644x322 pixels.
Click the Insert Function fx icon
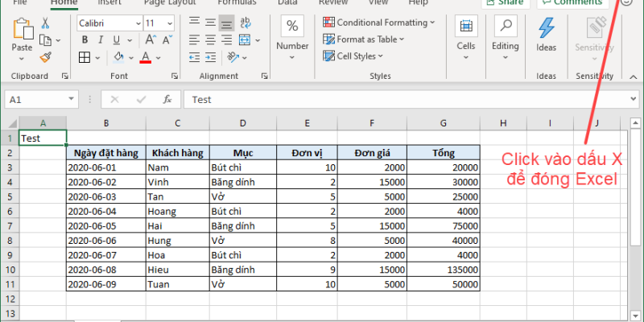pos(167,99)
